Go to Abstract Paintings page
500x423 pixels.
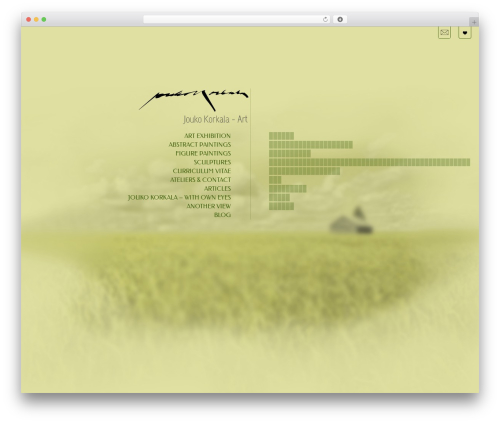click(x=200, y=145)
